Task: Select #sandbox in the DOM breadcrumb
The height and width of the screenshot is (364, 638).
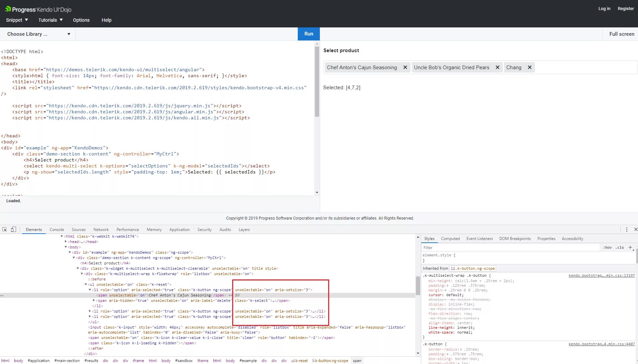Action: coord(184,361)
